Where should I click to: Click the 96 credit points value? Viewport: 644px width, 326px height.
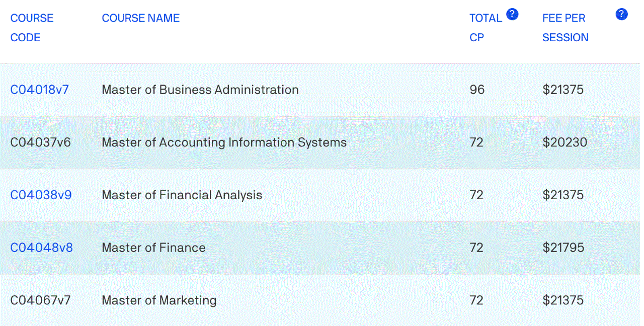[477, 90]
